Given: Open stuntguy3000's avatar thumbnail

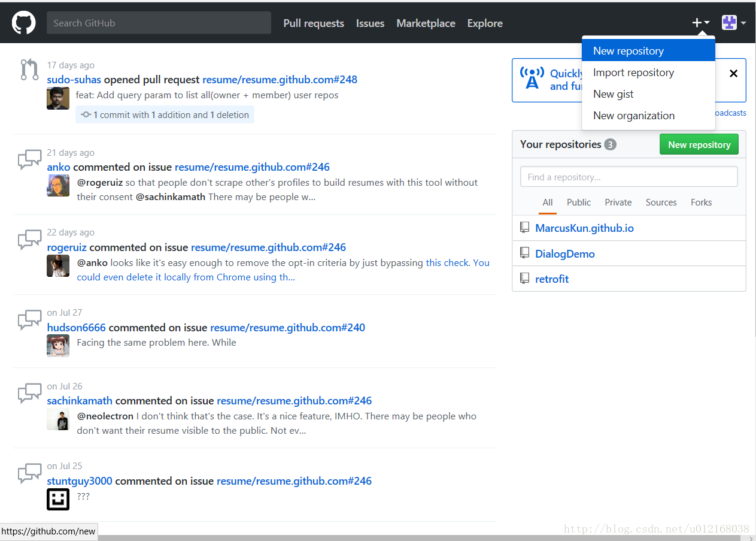Looking at the screenshot, I should tap(58, 499).
